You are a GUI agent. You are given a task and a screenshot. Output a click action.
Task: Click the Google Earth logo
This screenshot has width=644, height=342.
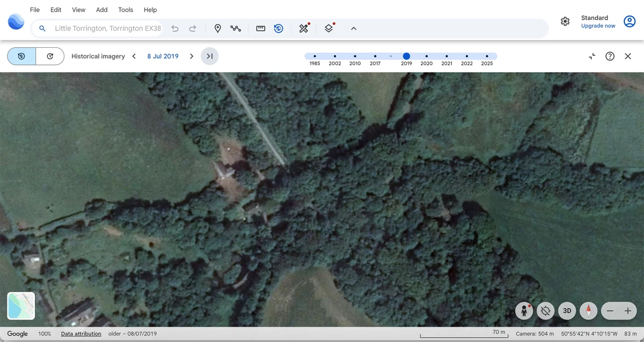coord(16,21)
